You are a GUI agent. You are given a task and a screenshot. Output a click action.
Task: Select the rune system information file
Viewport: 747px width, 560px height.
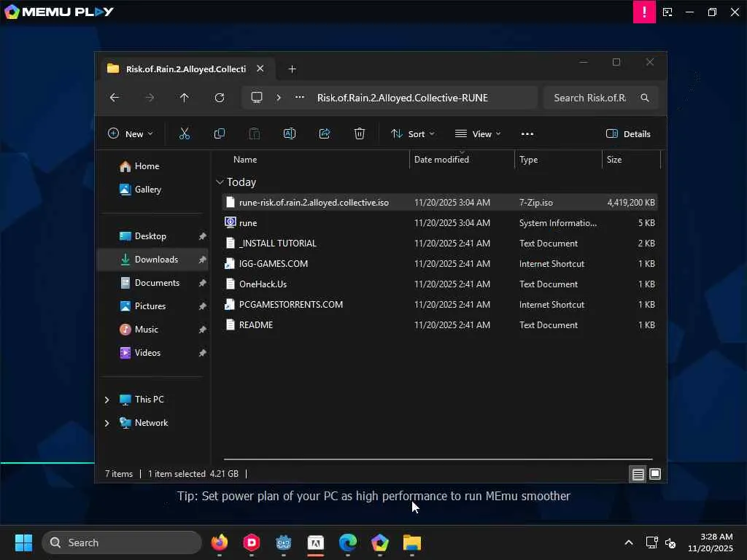click(x=439, y=223)
